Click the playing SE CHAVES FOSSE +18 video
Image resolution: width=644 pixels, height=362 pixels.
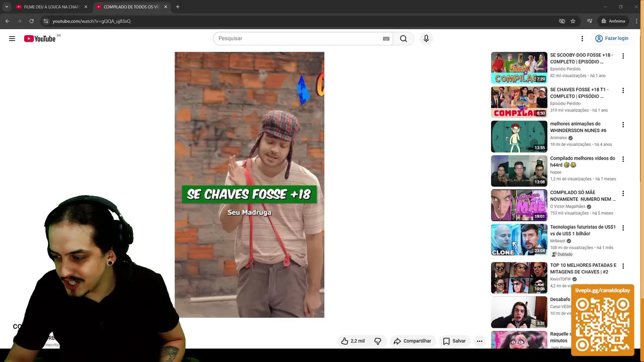click(250, 185)
